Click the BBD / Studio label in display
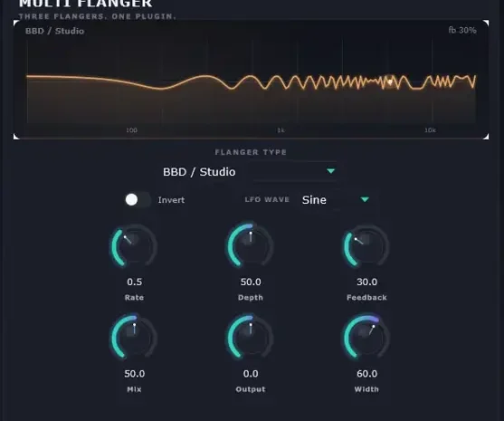Image resolution: width=504 pixels, height=421 pixels. point(54,31)
